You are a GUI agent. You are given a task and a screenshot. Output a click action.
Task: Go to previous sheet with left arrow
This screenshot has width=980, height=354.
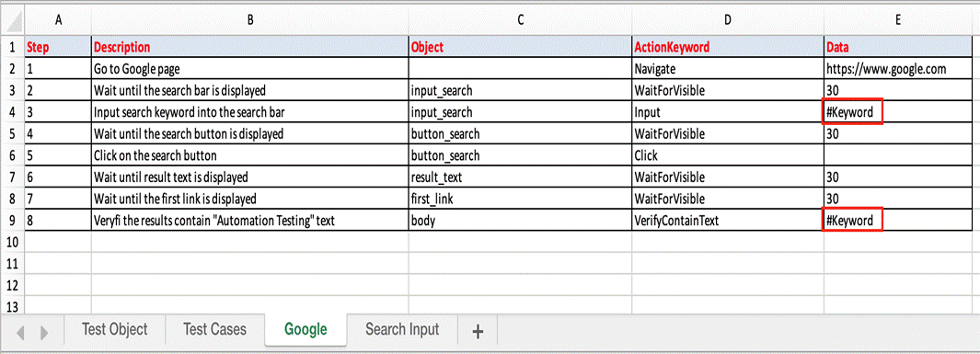pyautogui.click(x=20, y=333)
